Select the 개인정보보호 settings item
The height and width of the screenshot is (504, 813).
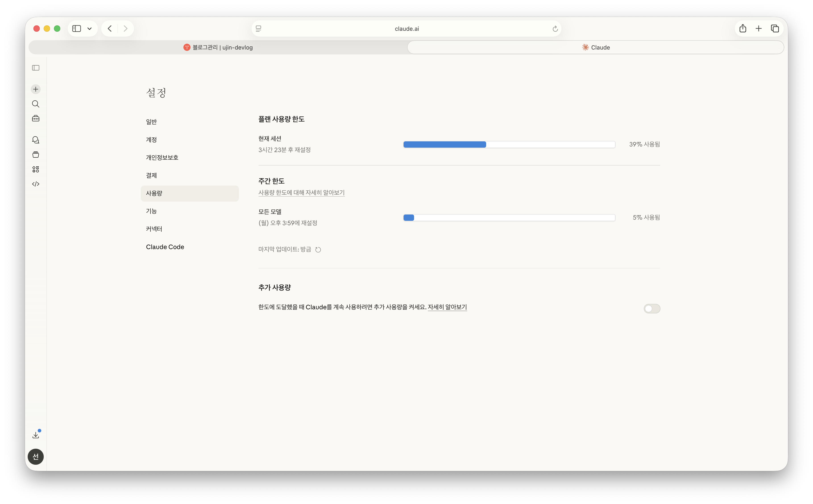coord(162,157)
